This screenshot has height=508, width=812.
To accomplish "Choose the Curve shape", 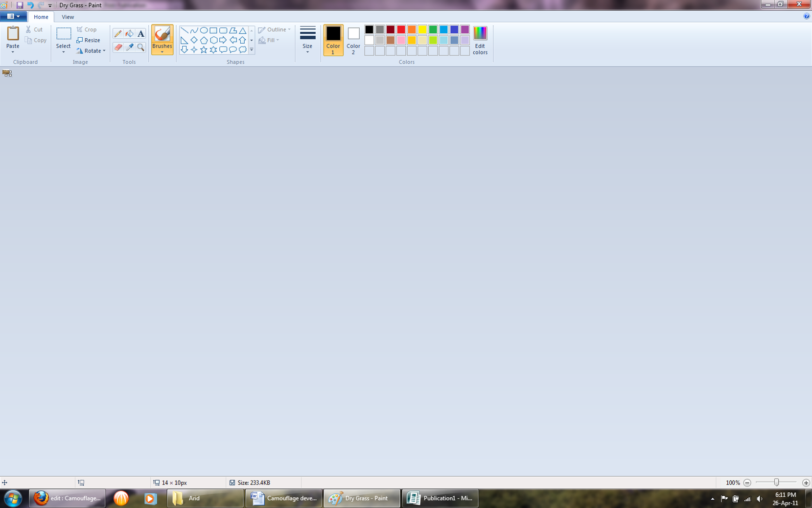I will pyautogui.click(x=194, y=30).
